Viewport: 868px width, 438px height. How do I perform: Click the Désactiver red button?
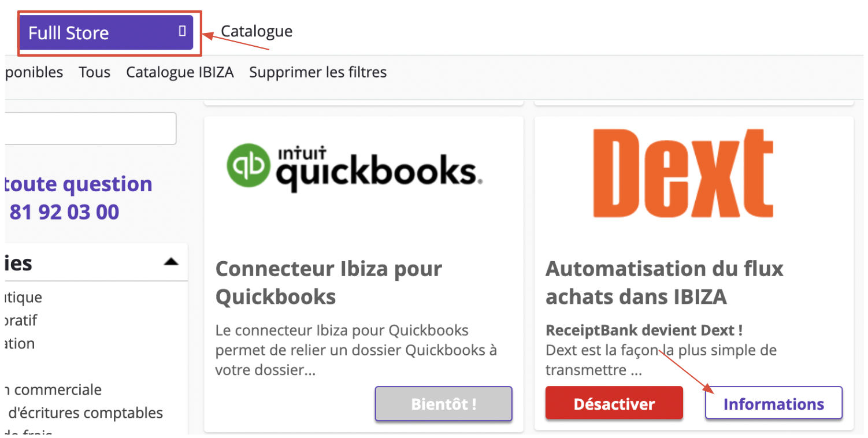pos(614,403)
